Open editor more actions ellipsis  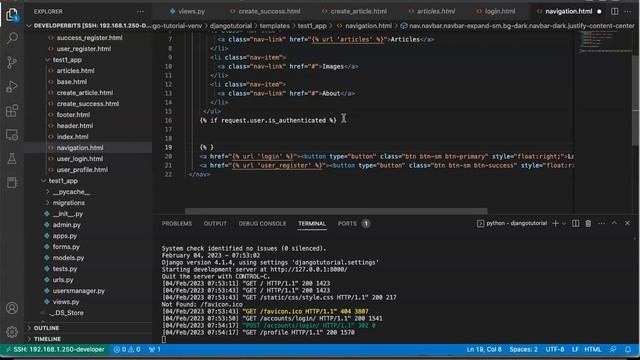(x=628, y=11)
